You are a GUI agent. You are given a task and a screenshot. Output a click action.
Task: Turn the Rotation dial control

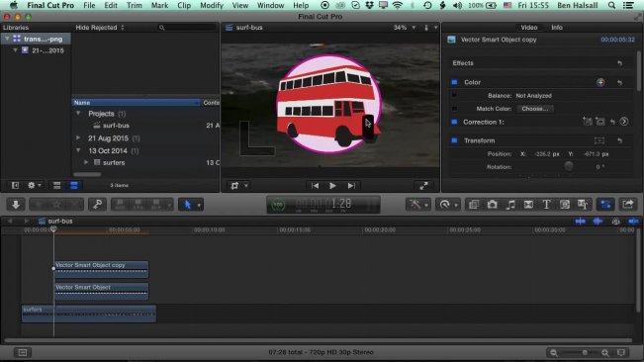(569, 166)
